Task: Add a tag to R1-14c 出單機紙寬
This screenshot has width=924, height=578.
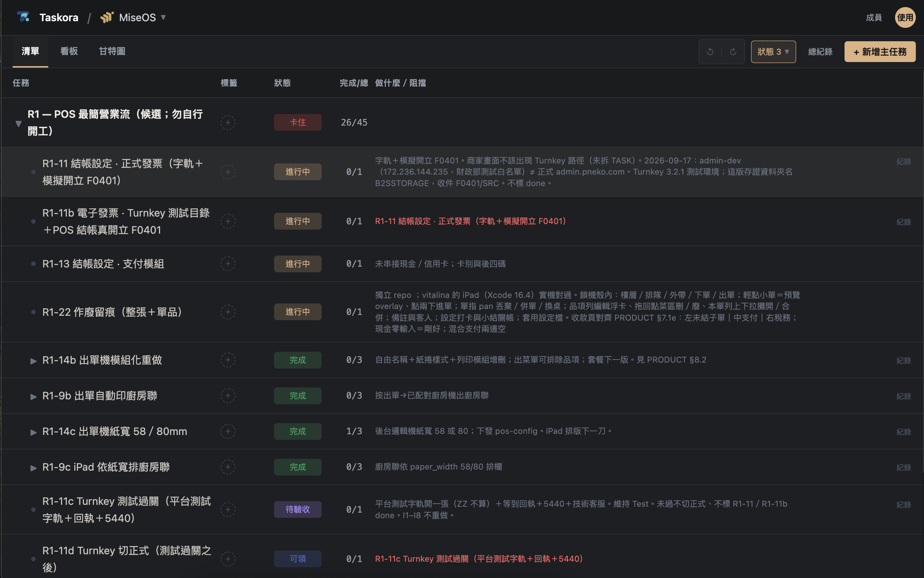Action: [228, 431]
